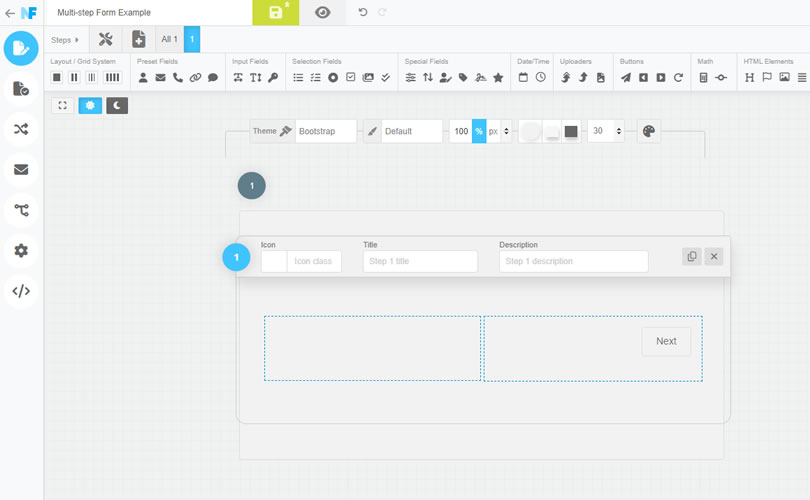Open the shuffle icon in the sidebar
This screenshot has width=810, height=500.
21,129
